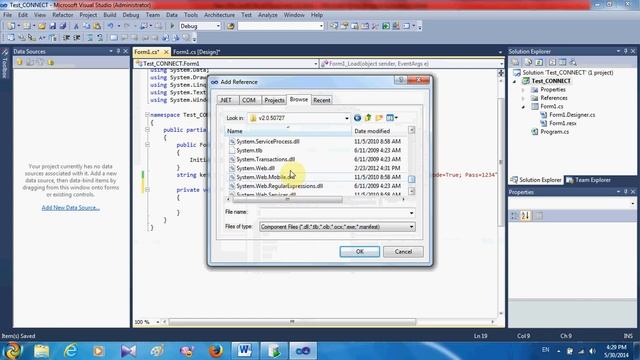640x360 pixels.
Task: Collapse the namespace Test_CONNECT code block
Action: coord(147,115)
